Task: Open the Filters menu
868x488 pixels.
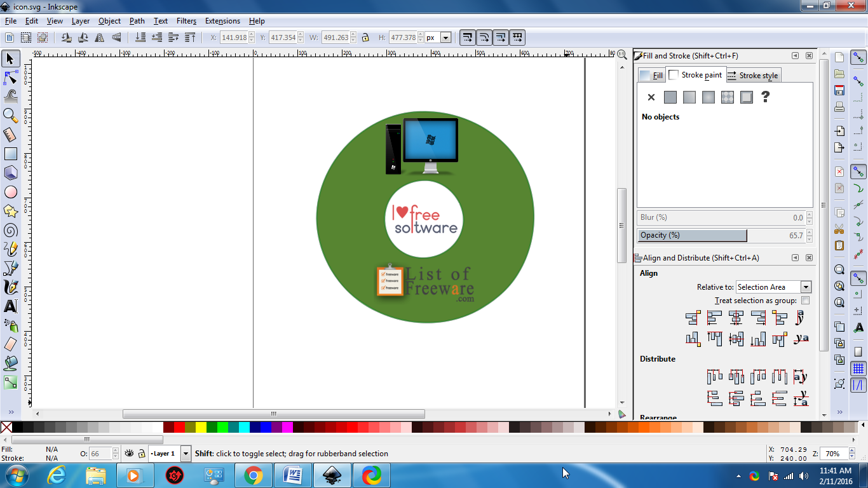Action: [x=186, y=21]
